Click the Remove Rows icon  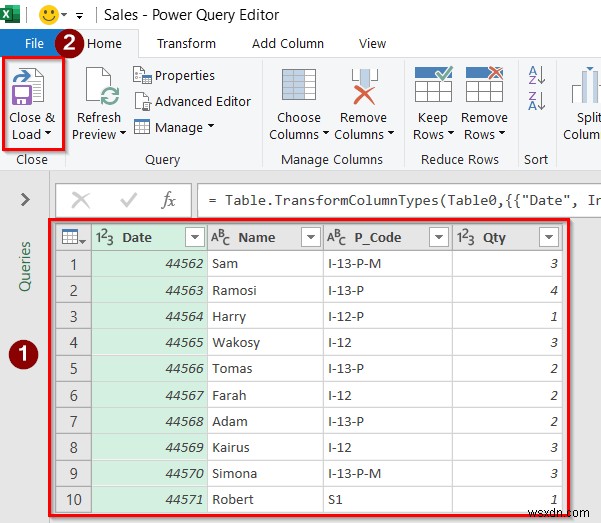(484, 84)
